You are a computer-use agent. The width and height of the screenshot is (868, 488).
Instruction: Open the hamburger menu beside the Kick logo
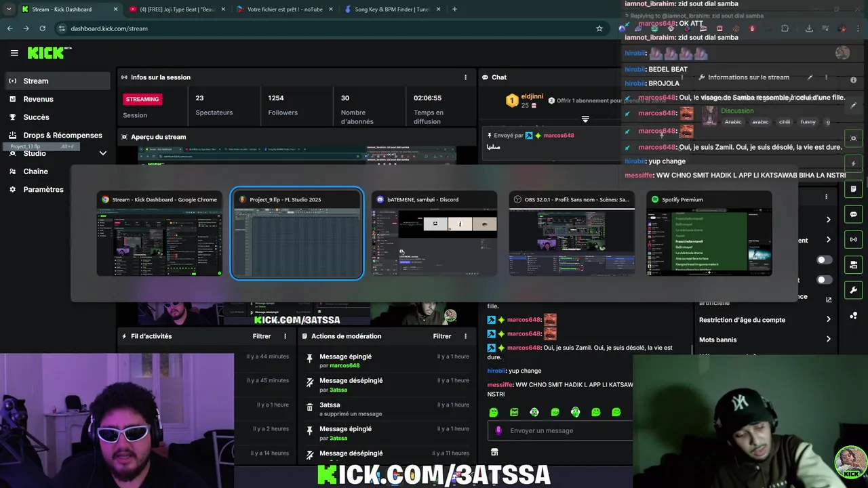click(x=14, y=53)
